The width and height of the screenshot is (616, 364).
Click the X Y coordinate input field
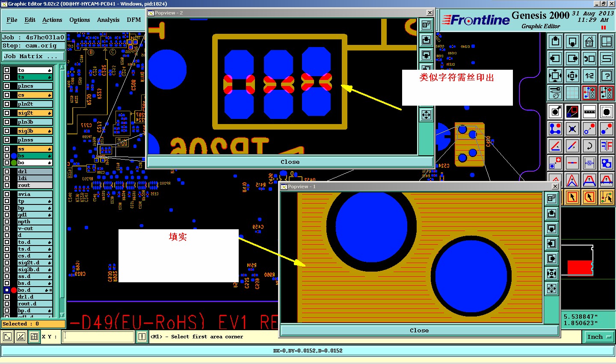click(98, 337)
